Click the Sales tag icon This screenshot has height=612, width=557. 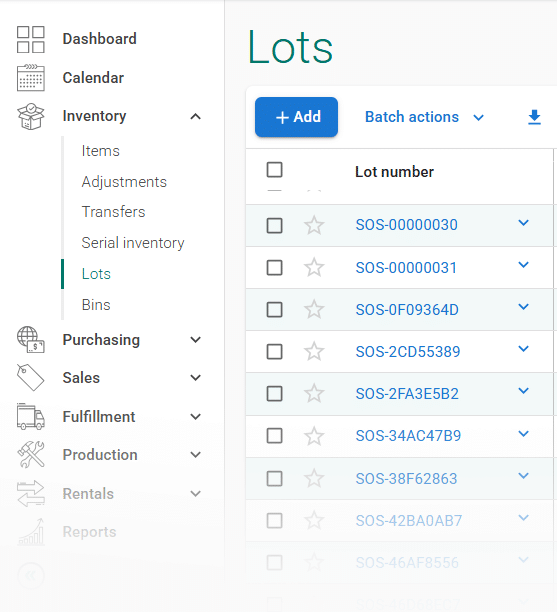click(x=31, y=377)
